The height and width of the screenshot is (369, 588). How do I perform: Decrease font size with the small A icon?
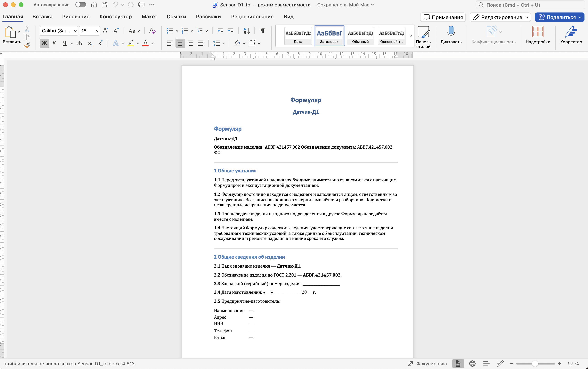[116, 30]
